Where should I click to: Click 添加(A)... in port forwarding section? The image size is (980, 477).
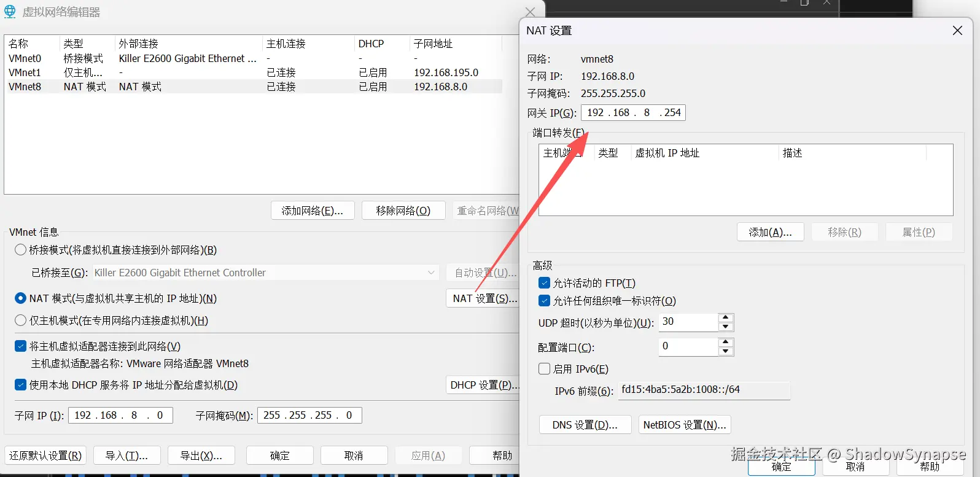coord(770,232)
